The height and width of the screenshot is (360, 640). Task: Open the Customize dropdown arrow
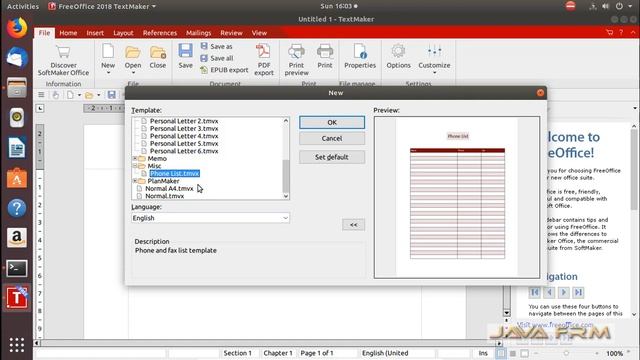[434, 73]
